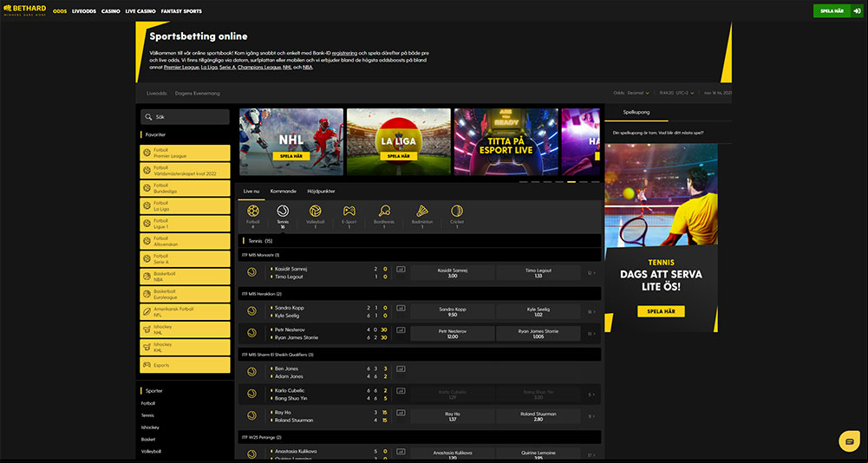Click SPELA HÄR on the tennis promo
Viewport: 868px width, 463px height.
pos(661,311)
